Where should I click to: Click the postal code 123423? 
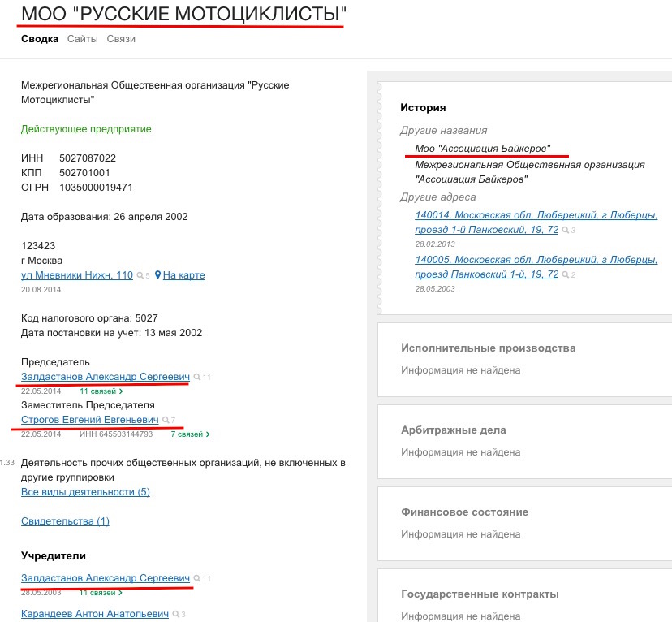click(38, 245)
